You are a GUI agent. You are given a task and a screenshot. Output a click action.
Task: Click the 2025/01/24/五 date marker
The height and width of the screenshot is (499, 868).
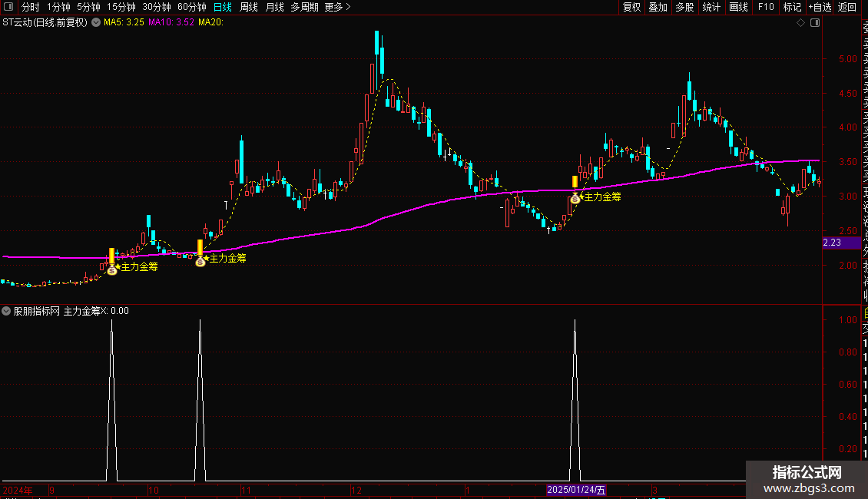(x=576, y=490)
